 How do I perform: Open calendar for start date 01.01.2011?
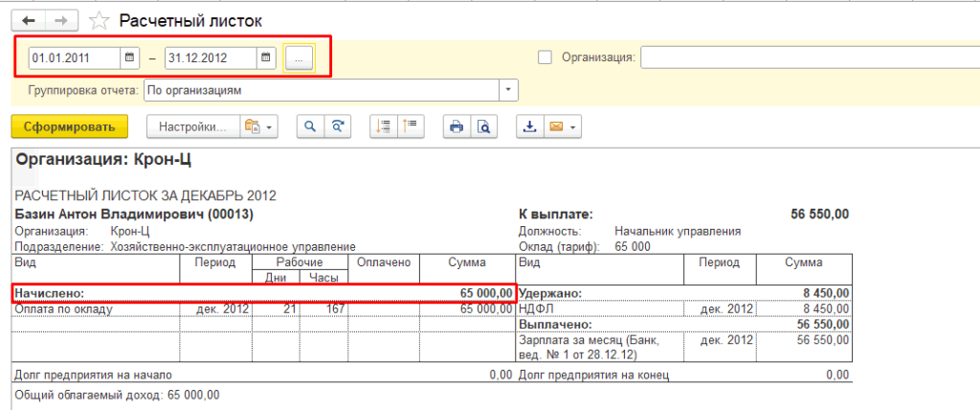pyautogui.click(x=129, y=58)
